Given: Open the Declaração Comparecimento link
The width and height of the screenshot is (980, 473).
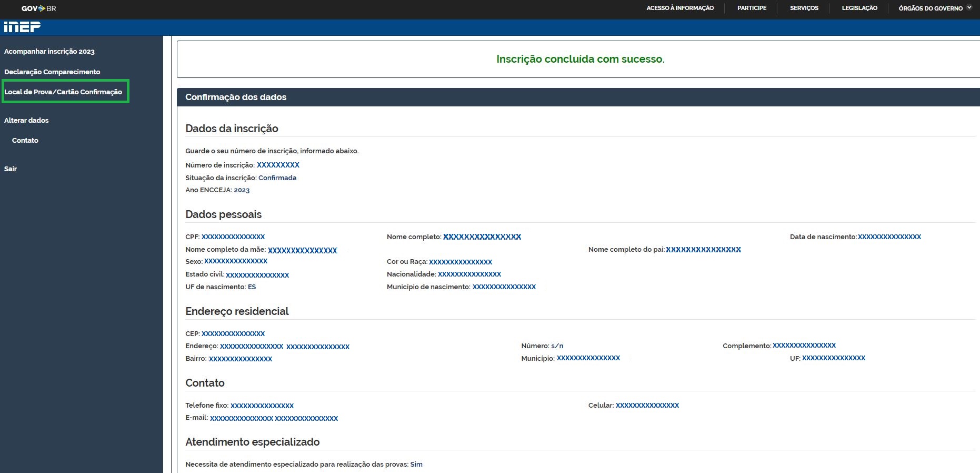Looking at the screenshot, I should pos(52,72).
